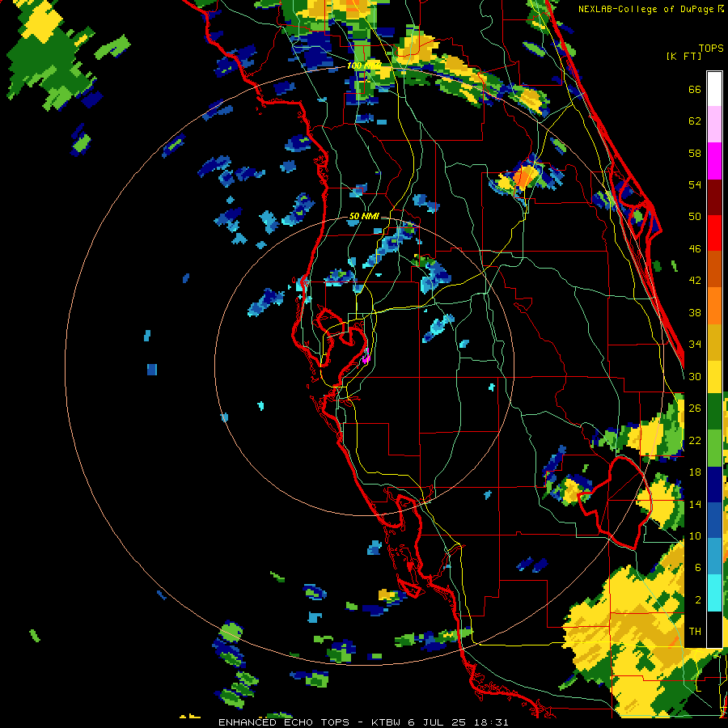Select the 50 legend value
Screen dimensions: 728x728
click(695, 217)
